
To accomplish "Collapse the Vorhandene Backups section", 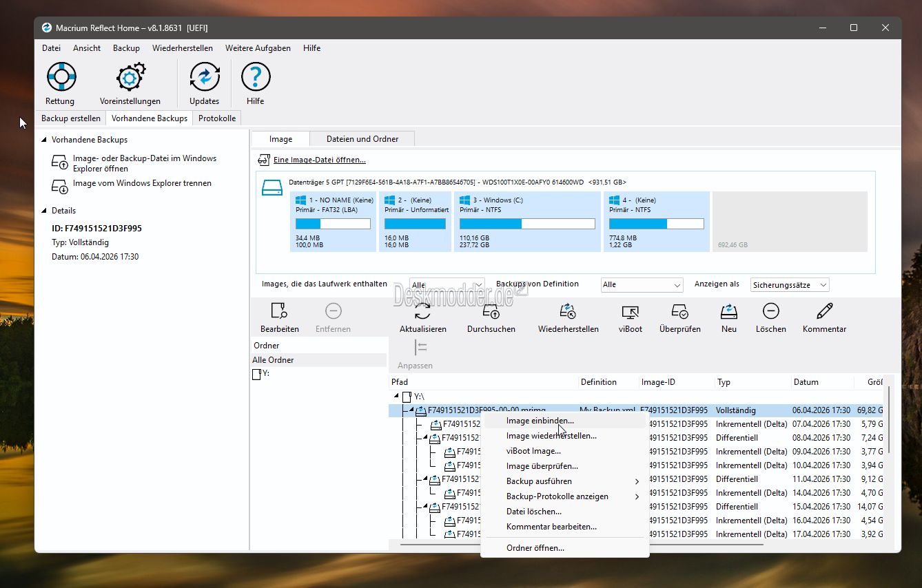I will 45,140.
